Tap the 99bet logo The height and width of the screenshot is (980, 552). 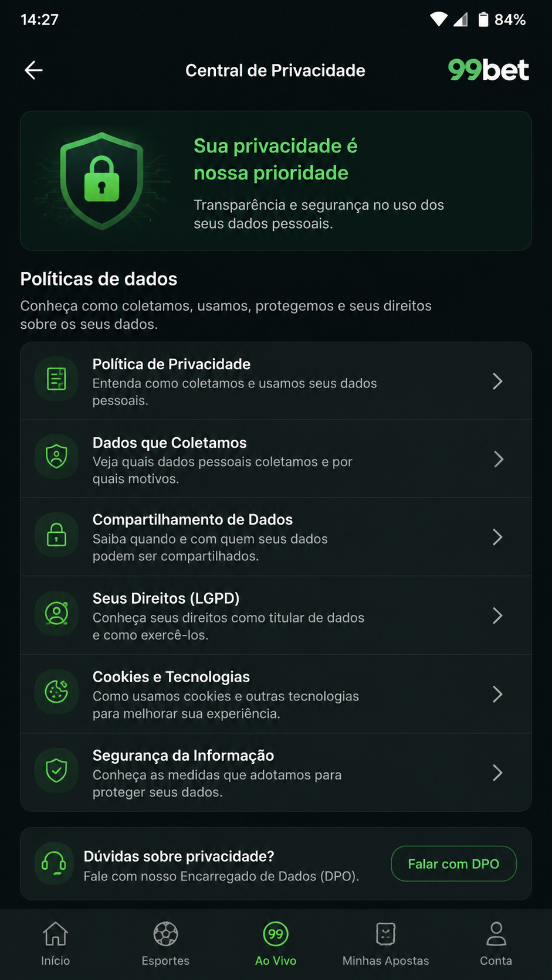tap(489, 70)
